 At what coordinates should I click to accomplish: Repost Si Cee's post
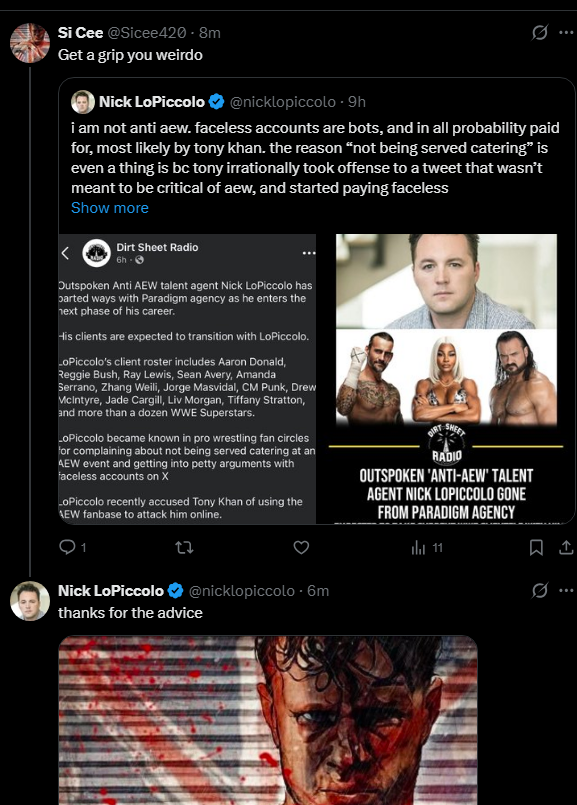pyautogui.click(x=184, y=548)
